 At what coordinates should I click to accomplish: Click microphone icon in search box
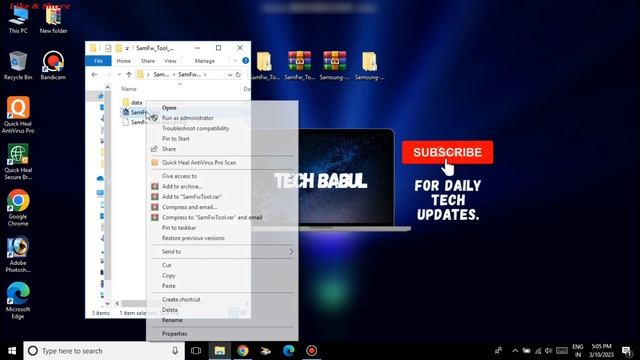coord(175,351)
